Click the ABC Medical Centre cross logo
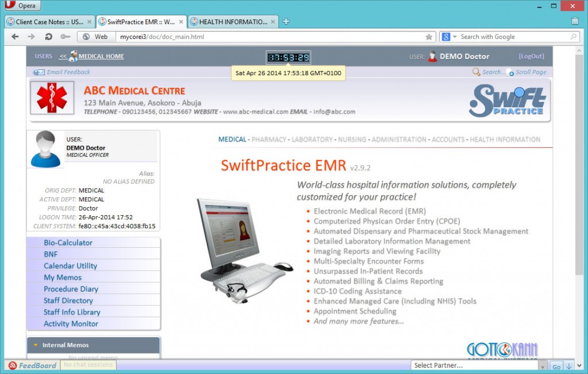The width and height of the screenshot is (588, 374). [52, 98]
